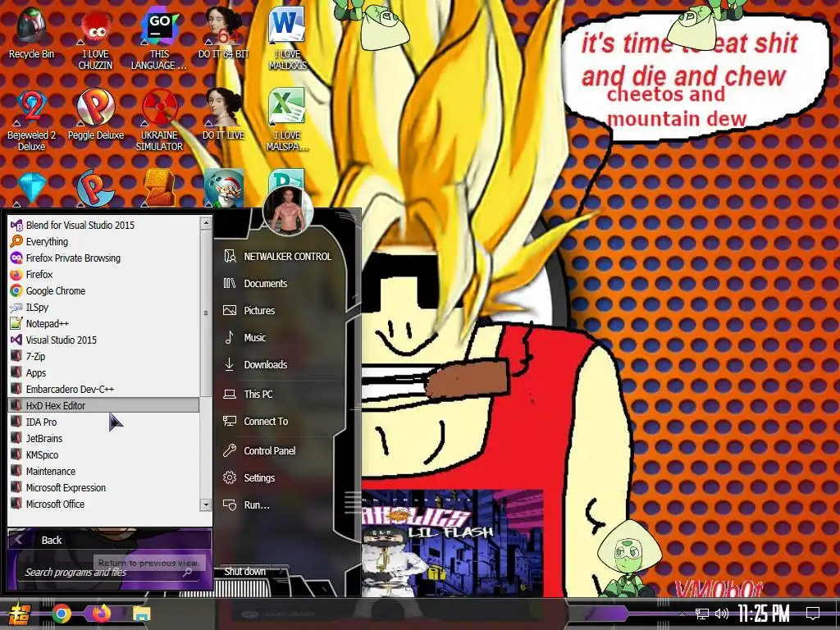Launch Everything from the programs list

[104, 242]
